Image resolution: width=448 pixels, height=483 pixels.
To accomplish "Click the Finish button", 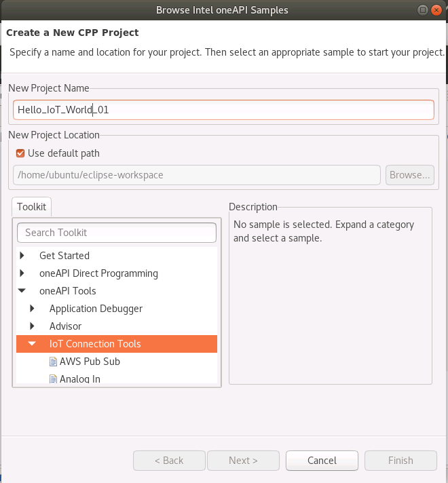I will [400, 461].
